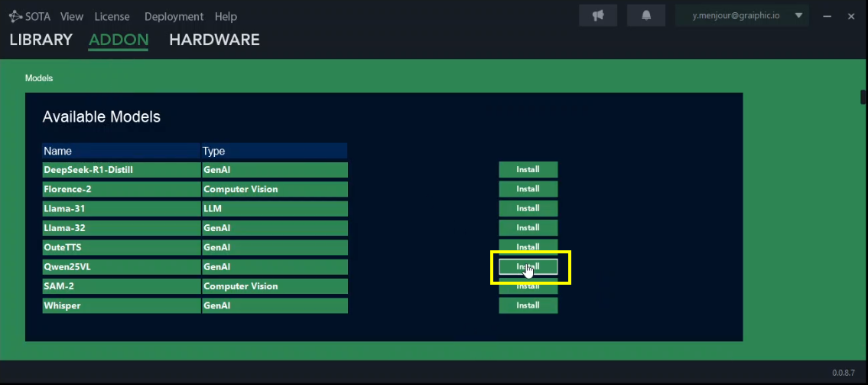Open the Deployment menu
The width and height of the screenshot is (868, 385).
[174, 17]
